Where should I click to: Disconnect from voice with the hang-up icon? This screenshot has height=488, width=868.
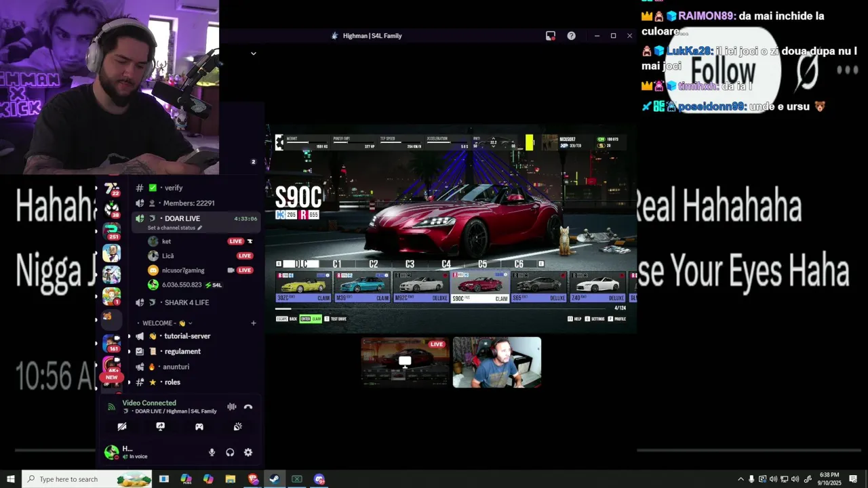click(248, 407)
